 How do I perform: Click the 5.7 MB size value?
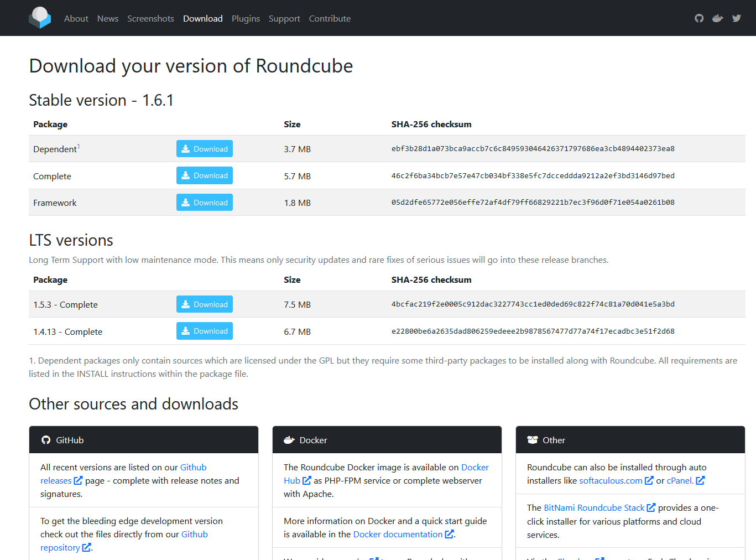click(x=298, y=177)
